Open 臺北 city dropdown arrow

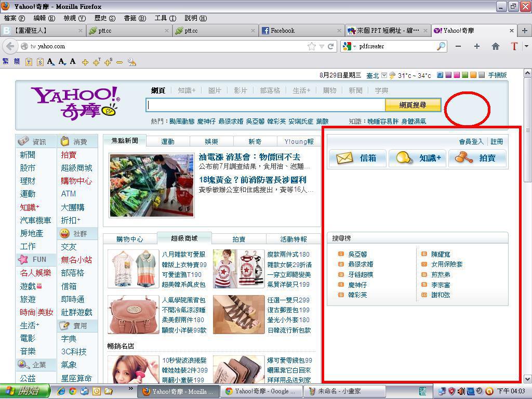pos(384,75)
